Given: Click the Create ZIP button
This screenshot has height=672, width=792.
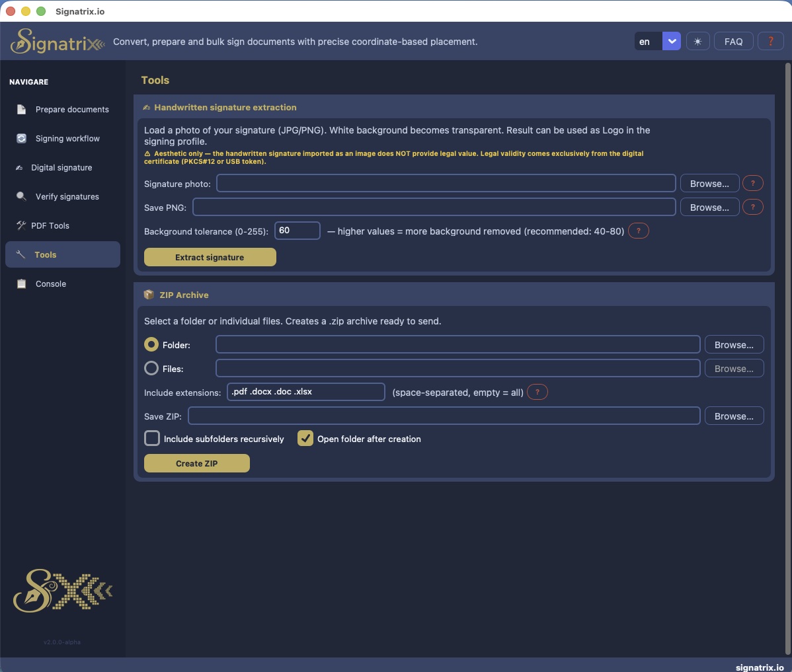Looking at the screenshot, I should pos(196,463).
